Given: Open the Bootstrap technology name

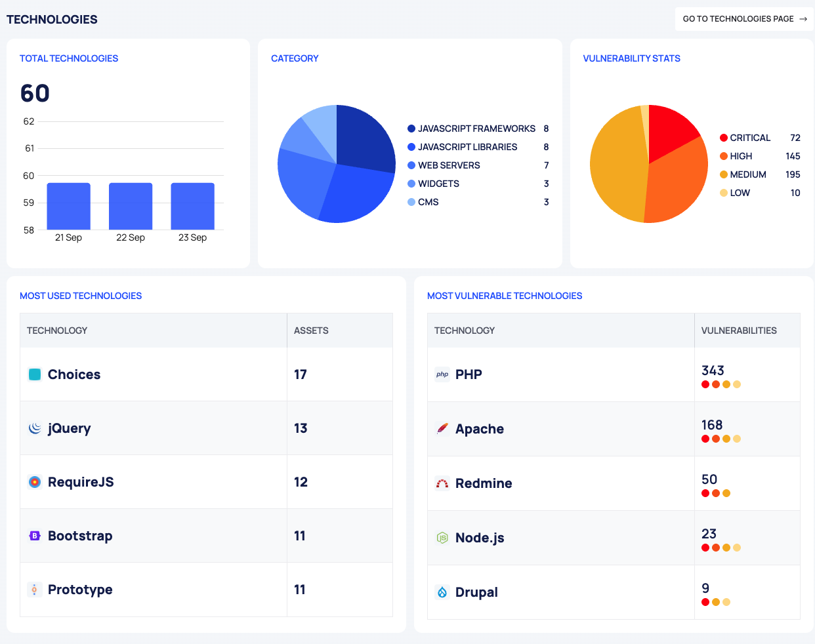Looking at the screenshot, I should coord(80,536).
